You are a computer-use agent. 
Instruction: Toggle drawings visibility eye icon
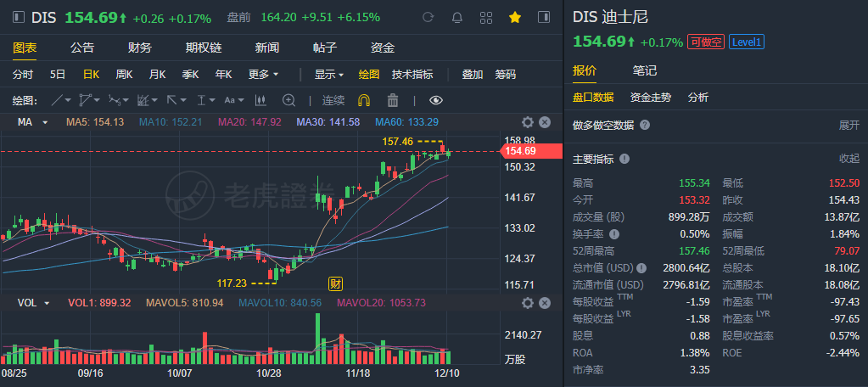436,100
